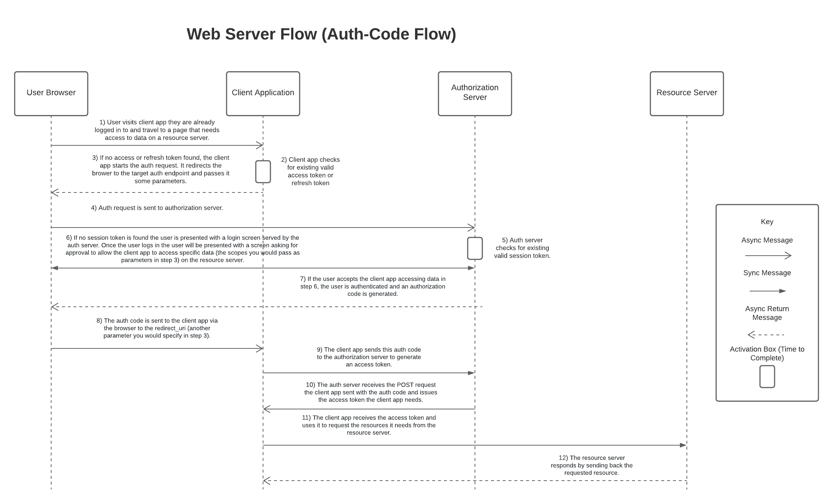
Task: Click the 'Key' heading in legend
Action: click(x=767, y=222)
